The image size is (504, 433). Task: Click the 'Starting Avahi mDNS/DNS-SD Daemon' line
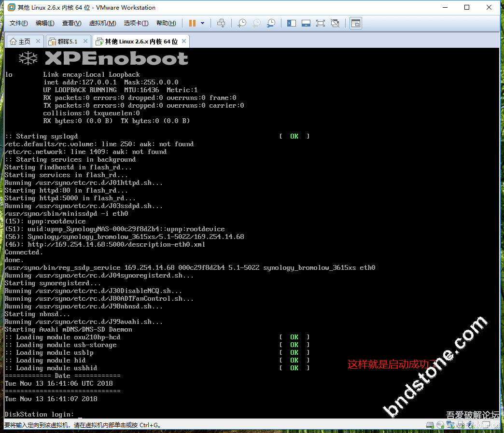pyautogui.click(x=68, y=330)
